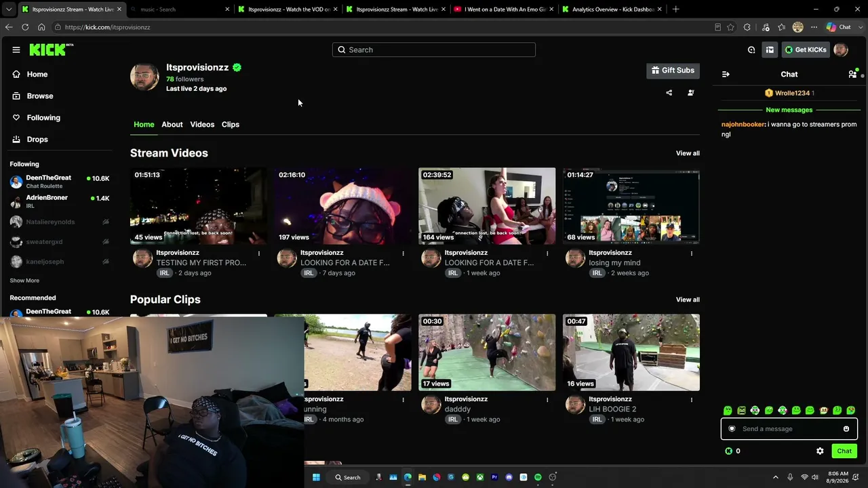Open options menu for 'losing my mind' video
The image size is (868, 488).
692,253
